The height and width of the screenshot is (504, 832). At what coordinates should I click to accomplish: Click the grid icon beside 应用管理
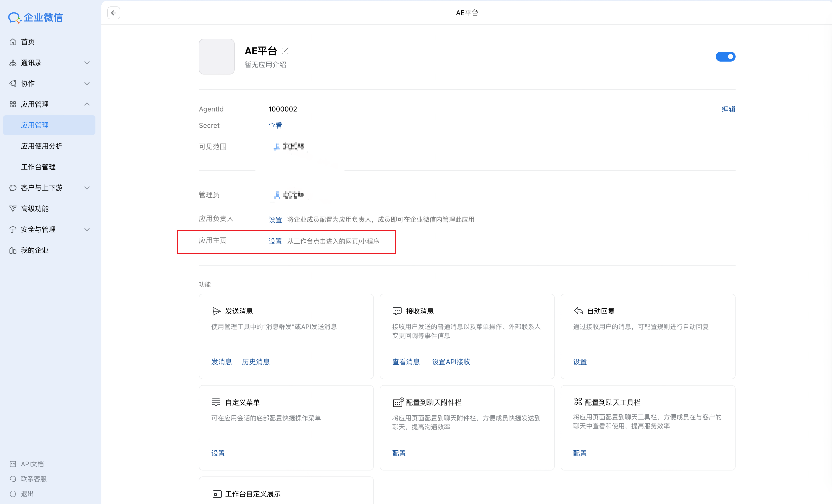(x=13, y=104)
